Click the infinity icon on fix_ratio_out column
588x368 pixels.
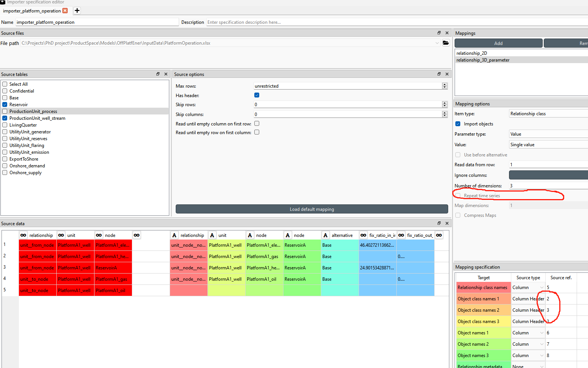[x=401, y=235]
